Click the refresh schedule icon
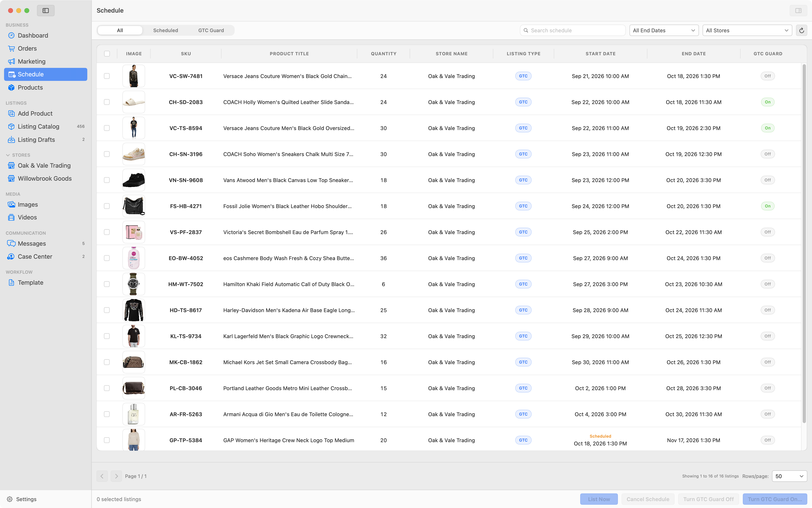 pos(802,30)
